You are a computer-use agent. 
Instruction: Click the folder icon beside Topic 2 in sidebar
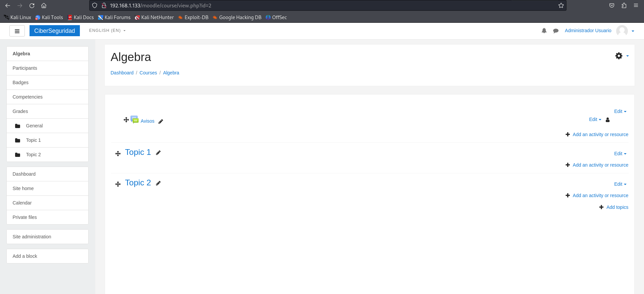[x=18, y=155]
